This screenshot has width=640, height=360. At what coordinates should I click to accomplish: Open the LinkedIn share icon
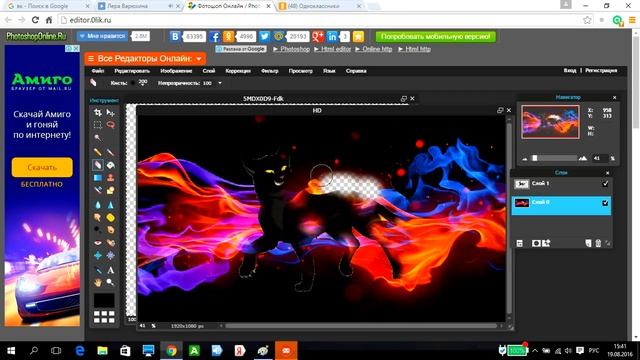tap(332, 37)
